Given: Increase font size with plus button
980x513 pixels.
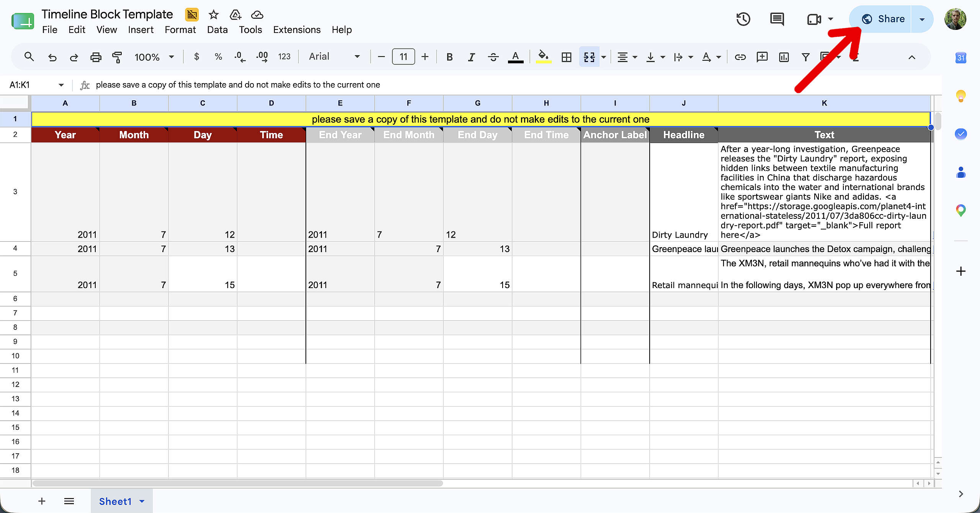Looking at the screenshot, I should (x=425, y=57).
